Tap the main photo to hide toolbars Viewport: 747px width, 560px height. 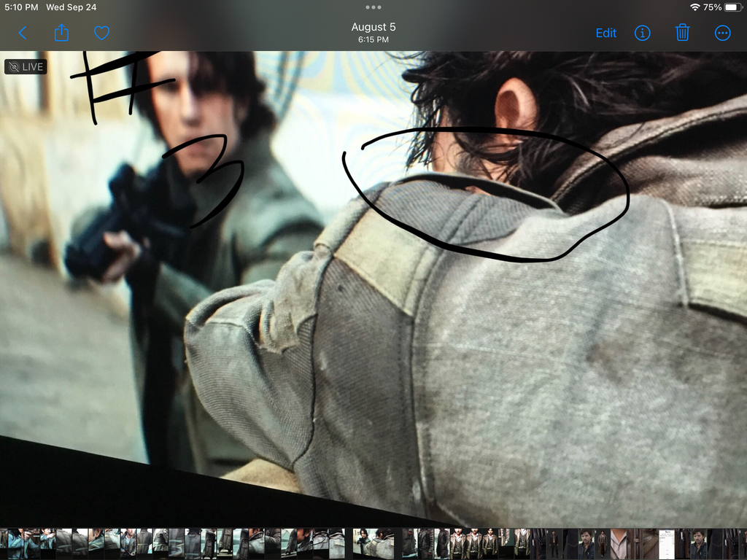438,328
